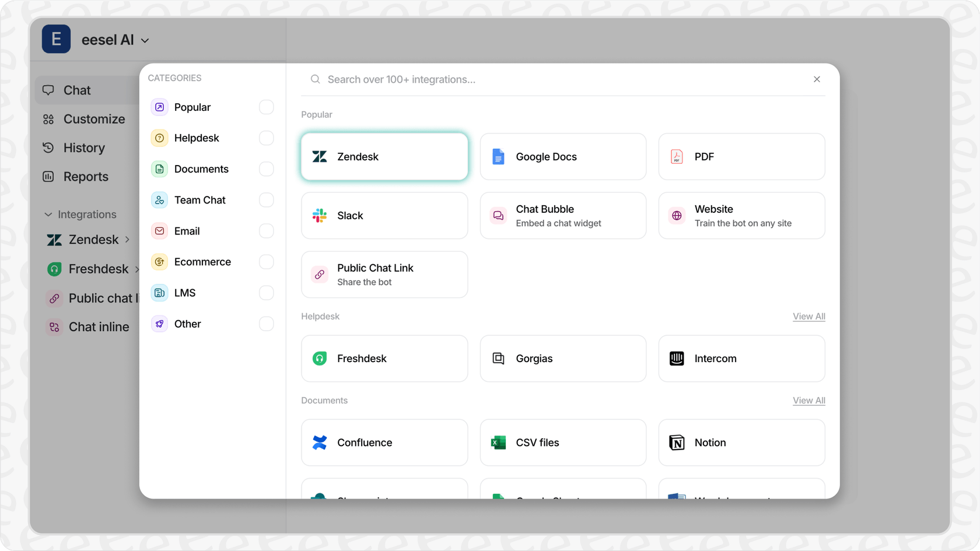This screenshot has height=551, width=980.
Task: Expand the eesel AI workspace dropdown
Action: 145,40
